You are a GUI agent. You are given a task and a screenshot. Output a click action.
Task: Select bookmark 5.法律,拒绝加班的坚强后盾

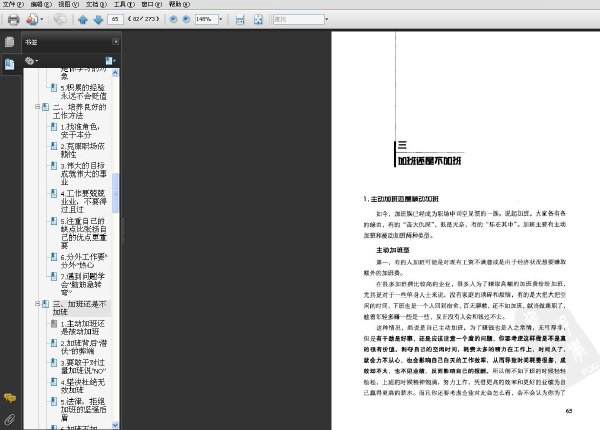(83, 409)
